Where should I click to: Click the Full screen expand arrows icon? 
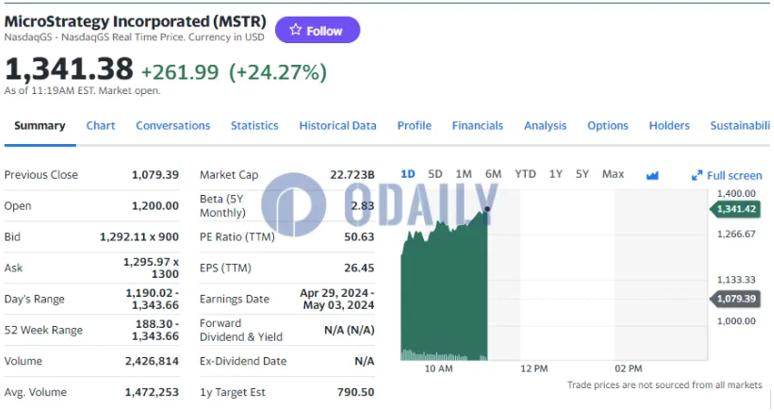coord(697,176)
